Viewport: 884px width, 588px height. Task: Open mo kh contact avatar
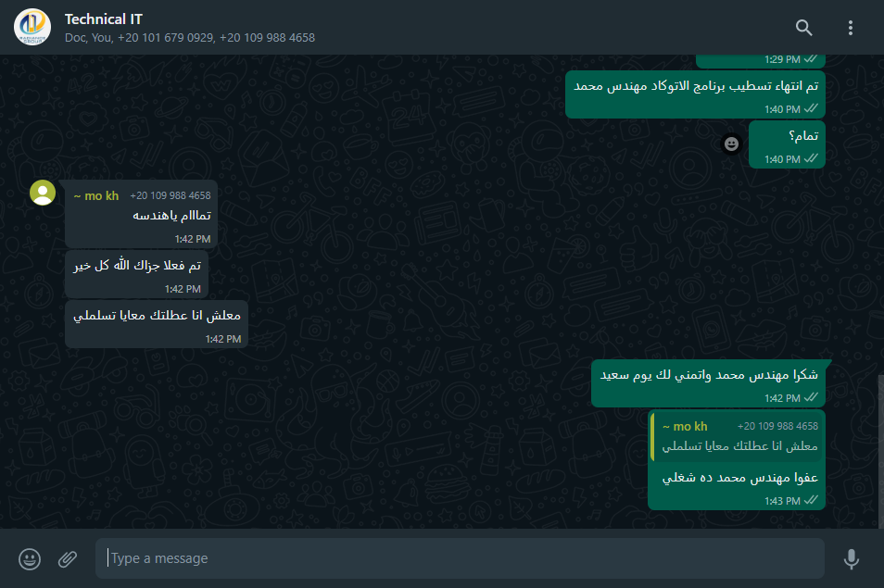tap(43, 193)
